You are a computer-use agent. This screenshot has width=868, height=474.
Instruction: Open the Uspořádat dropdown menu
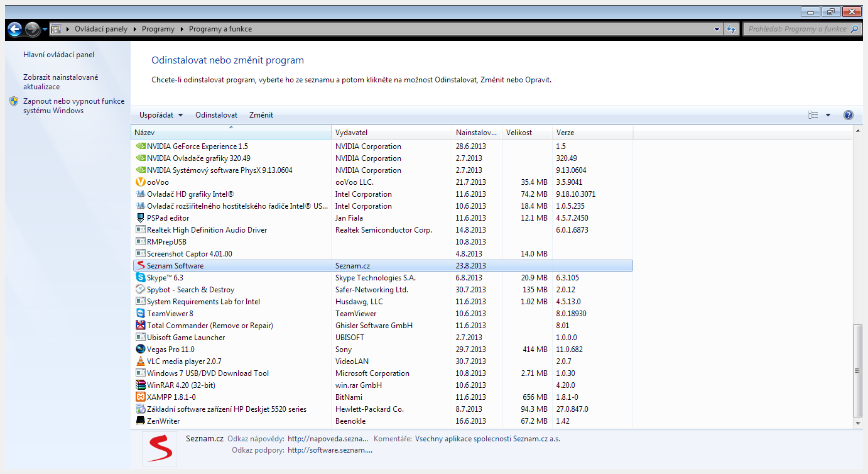[x=161, y=115]
